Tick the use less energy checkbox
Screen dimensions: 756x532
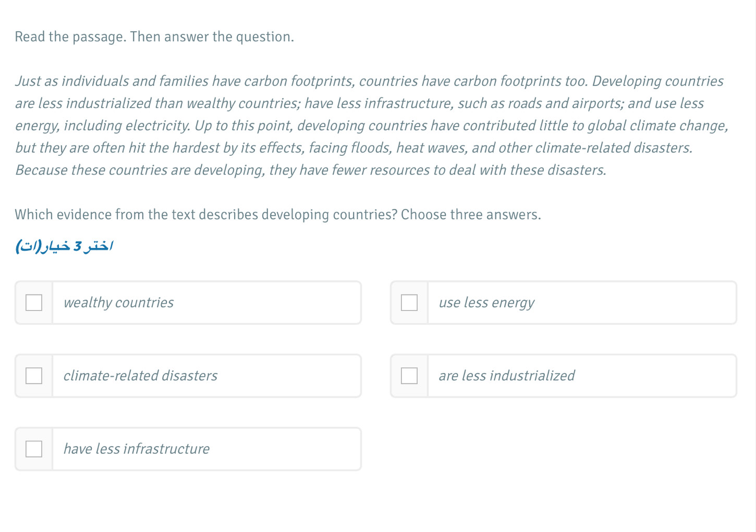tap(409, 303)
